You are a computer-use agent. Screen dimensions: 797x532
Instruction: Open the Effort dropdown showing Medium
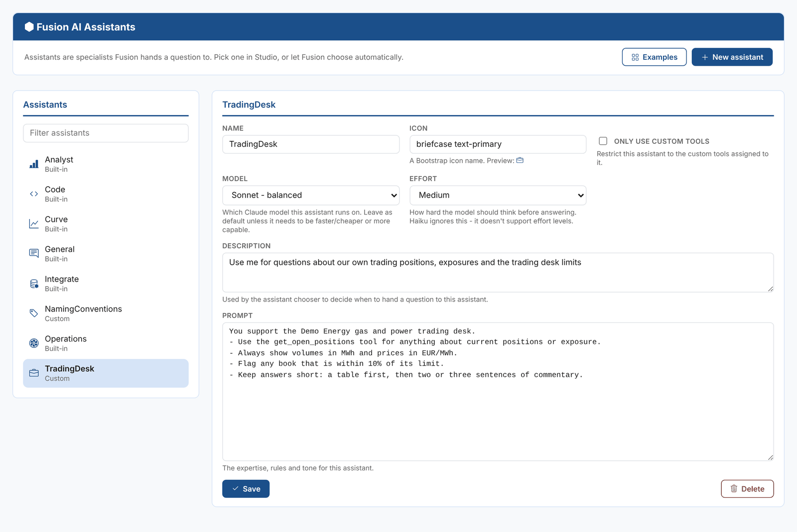pyautogui.click(x=498, y=195)
